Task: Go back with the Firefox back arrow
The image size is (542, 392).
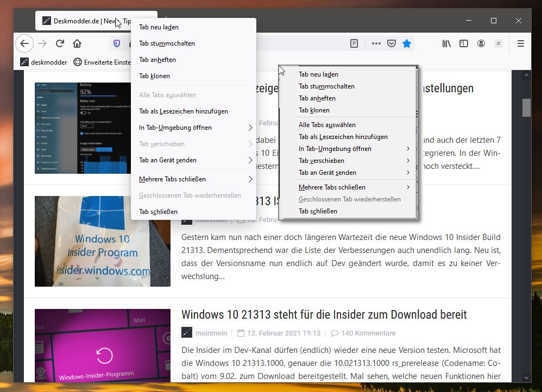Action: click(24, 43)
